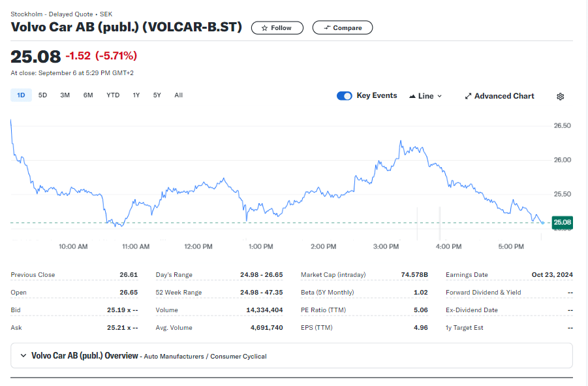Collapse the Volvo Car AB Overview section
This screenshot has width=588, height=386.
23,355
